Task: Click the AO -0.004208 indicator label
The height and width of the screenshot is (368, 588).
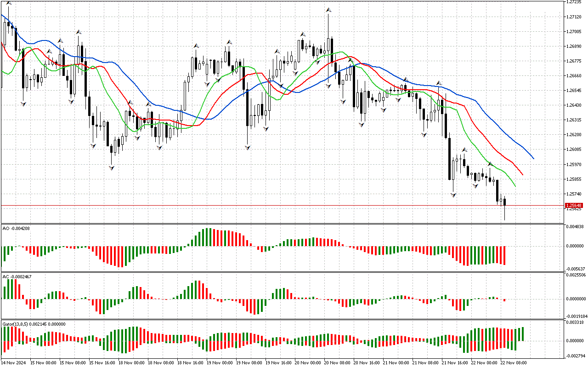Action: [x=16, y=228]
